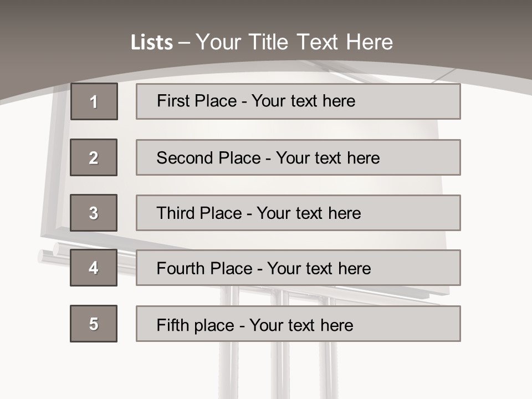This screenshot has width=532, height=399.
Task: Select the box labeled 3
Action: coord(94,213)
